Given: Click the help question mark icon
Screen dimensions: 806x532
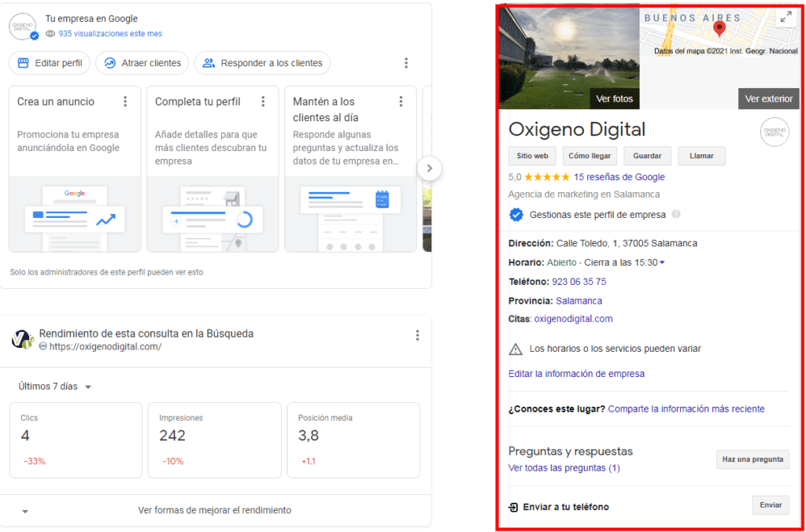Looking at the screenshot, I should point(676,214).
